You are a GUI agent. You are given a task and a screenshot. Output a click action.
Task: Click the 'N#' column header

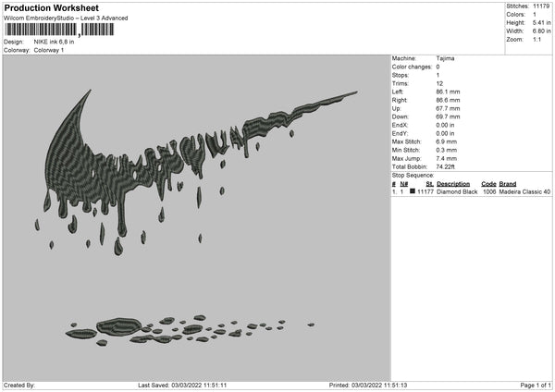[404, 184]
